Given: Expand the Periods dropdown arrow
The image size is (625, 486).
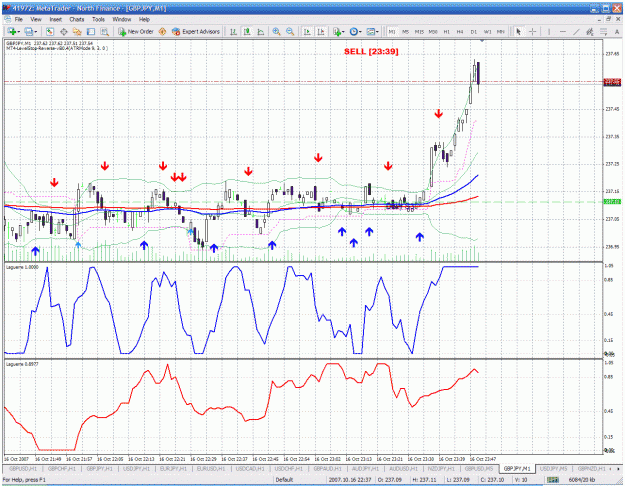Looking at the screenshot, I should (x=360, y=32).
